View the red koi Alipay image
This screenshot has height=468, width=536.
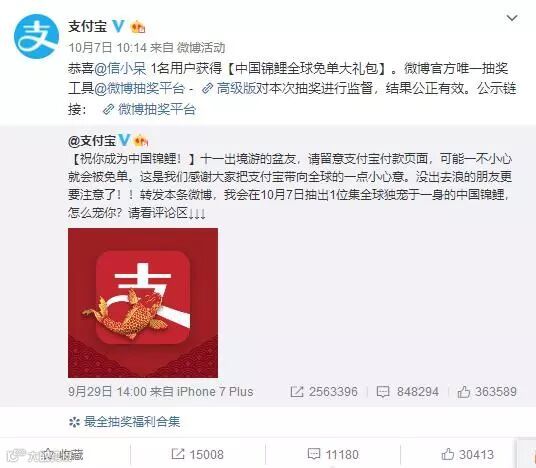pos(143,303)
